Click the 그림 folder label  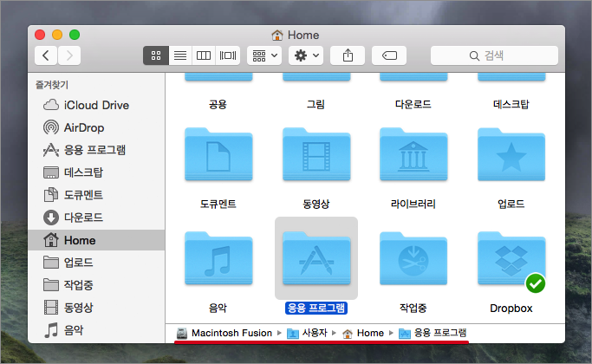pos(316,104)
